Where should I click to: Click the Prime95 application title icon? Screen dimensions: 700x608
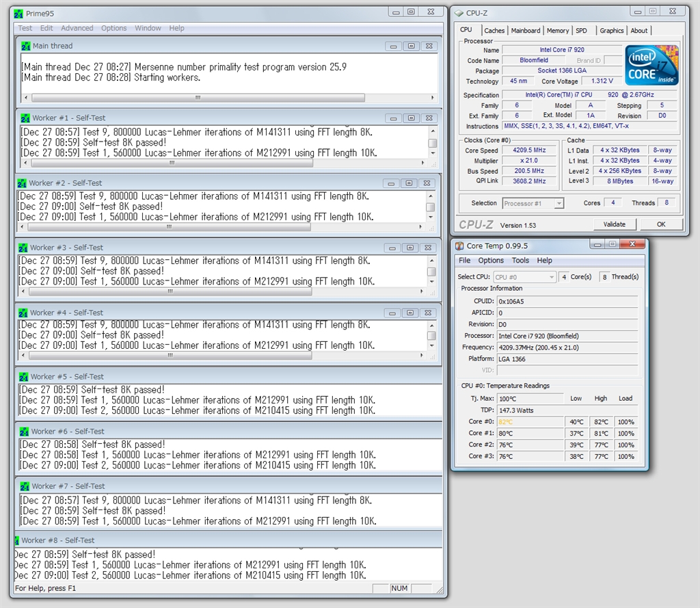19,13
